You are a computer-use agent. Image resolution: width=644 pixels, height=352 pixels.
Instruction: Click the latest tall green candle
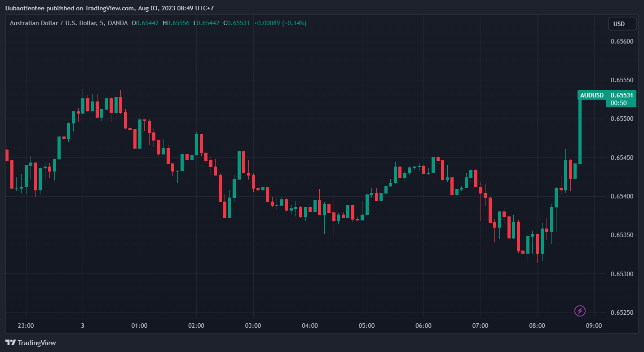[x=580, y=130]
